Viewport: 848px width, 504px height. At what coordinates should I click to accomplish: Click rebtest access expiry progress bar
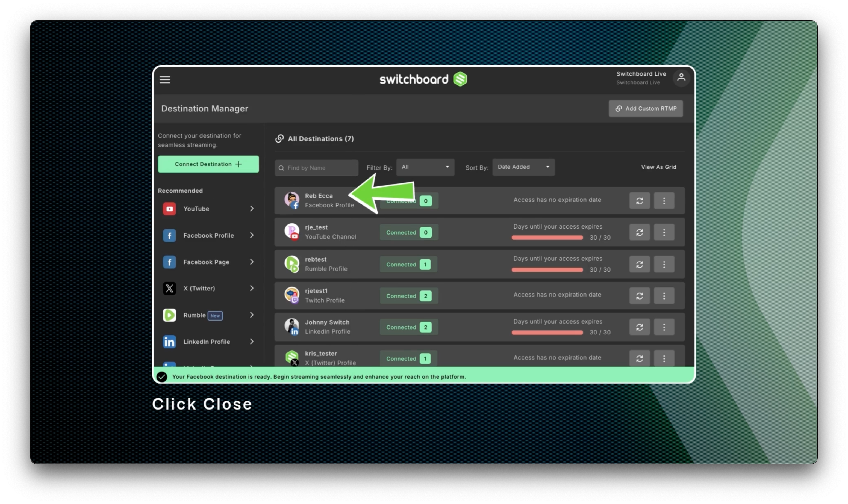[x=547, y=270]
